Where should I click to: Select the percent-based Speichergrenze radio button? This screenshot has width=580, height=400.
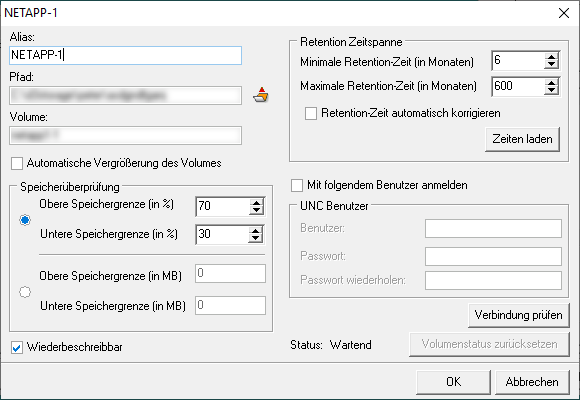coord(25,220)
